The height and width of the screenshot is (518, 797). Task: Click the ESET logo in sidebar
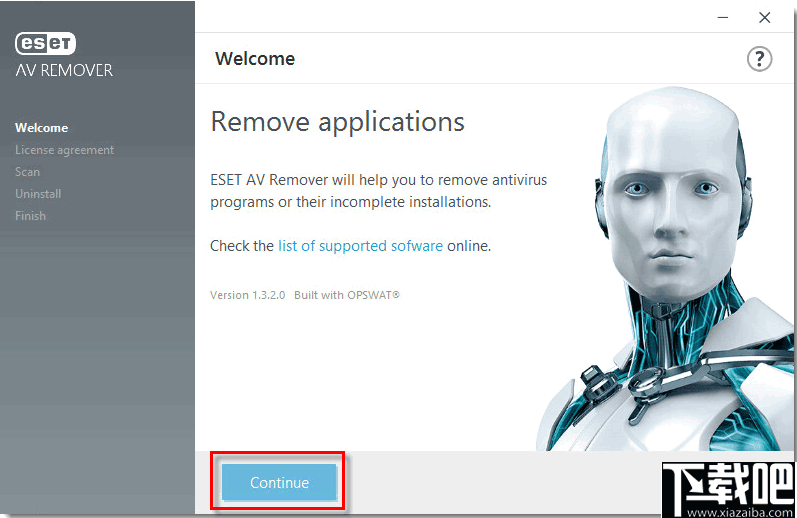pos(45,44)
